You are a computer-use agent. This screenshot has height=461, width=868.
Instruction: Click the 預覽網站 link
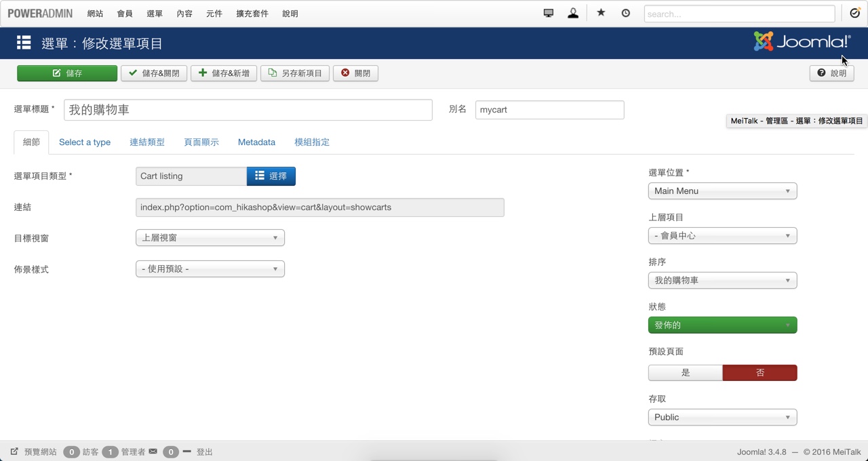(x=41, y=452)
